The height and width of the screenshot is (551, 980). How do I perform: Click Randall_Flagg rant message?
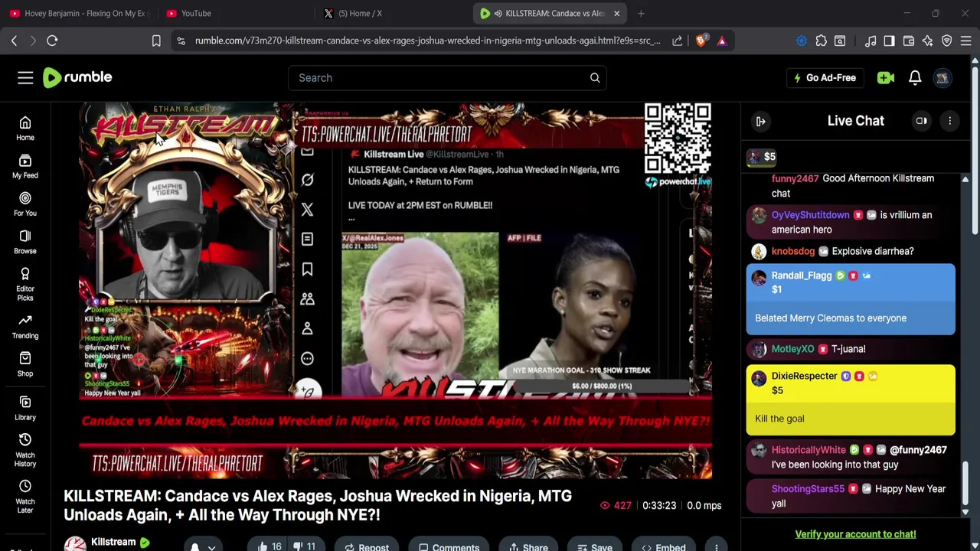click(x=851, y=299)
